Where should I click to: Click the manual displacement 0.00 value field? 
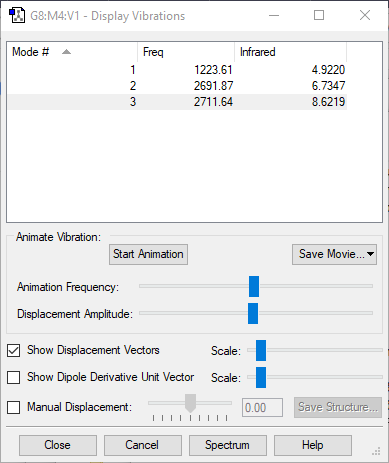[262, 407]
